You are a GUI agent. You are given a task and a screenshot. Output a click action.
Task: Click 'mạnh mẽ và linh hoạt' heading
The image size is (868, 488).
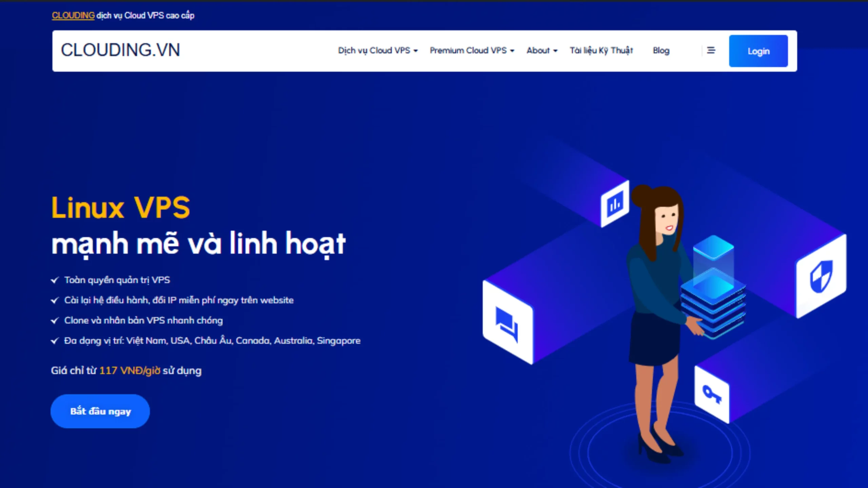[x=199, y=245]
